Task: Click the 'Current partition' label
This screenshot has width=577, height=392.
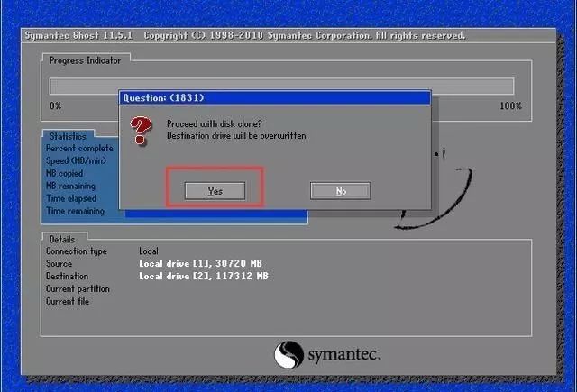Action: pyautogui.click(x=78, y=289)
